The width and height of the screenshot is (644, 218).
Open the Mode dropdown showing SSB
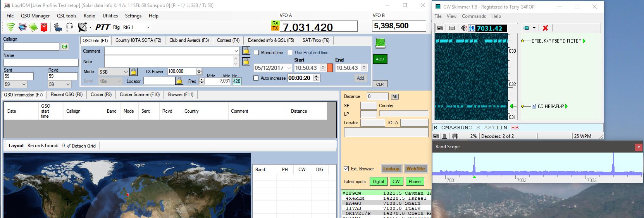click(x=126, y=72)
